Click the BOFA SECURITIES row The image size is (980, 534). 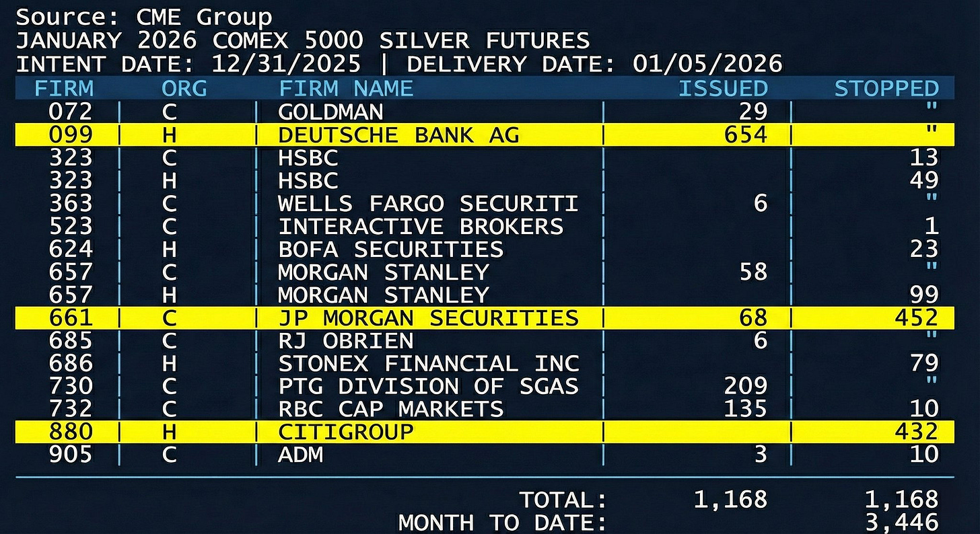coord(390,249)
